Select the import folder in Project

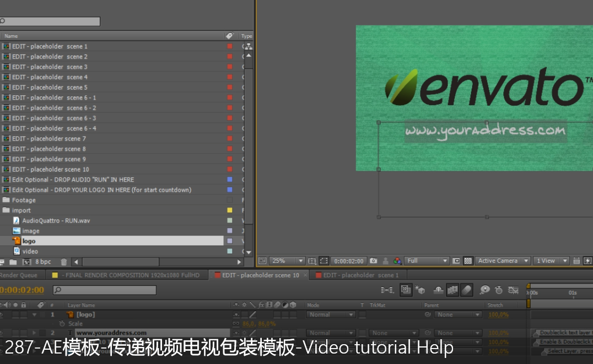click(x=21, y=210)
